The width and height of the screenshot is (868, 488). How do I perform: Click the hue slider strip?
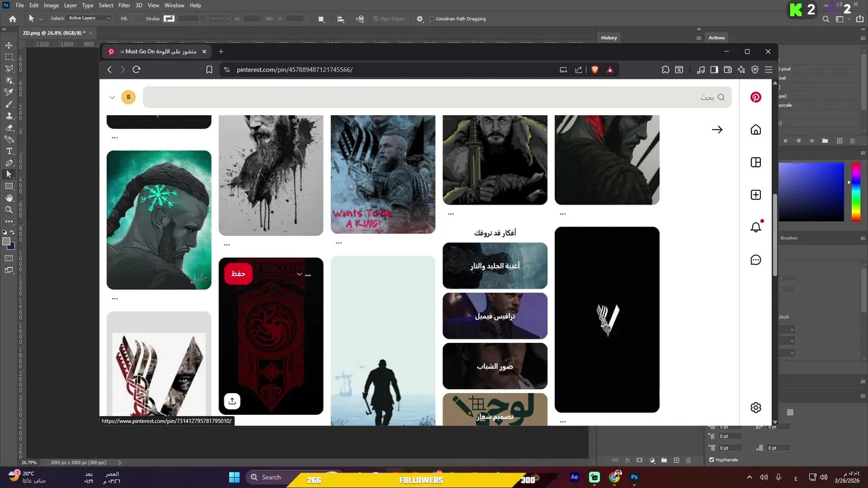[x=856, y=192]
